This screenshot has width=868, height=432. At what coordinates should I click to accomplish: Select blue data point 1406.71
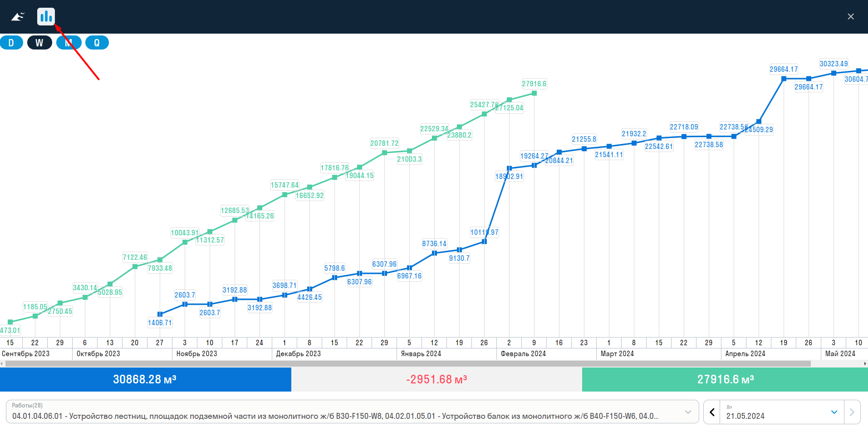coord(160,314)
